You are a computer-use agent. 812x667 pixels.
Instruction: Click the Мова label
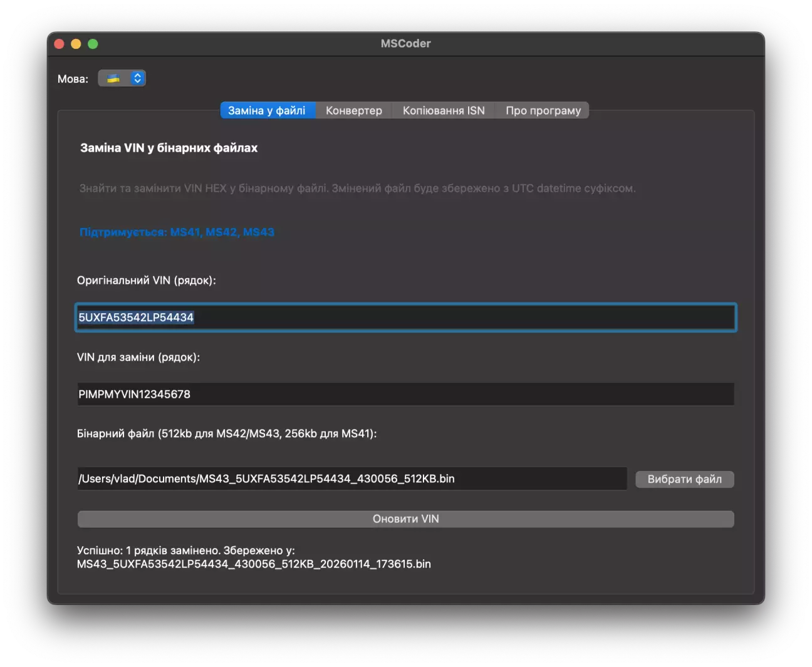tap(73, 79)
